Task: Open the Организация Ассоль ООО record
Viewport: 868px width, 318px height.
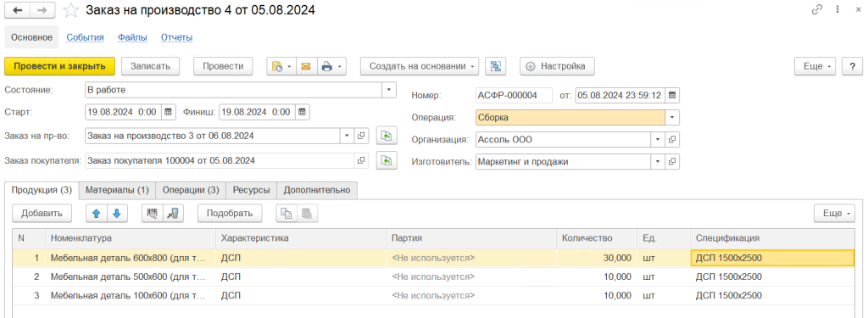Action: 672,140
